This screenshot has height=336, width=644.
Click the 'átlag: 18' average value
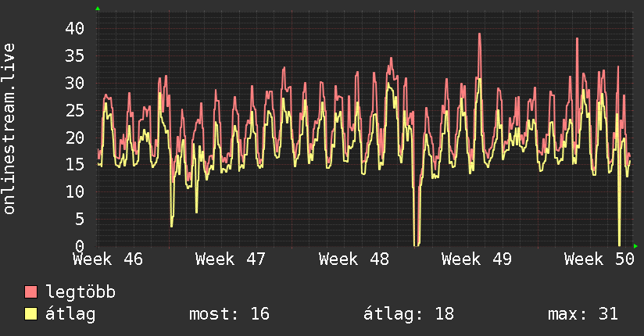[x=409, y=314]
